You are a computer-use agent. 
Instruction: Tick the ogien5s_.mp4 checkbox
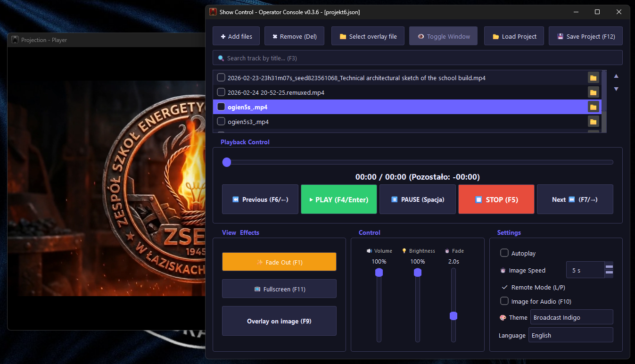click(x=221, y=107)
